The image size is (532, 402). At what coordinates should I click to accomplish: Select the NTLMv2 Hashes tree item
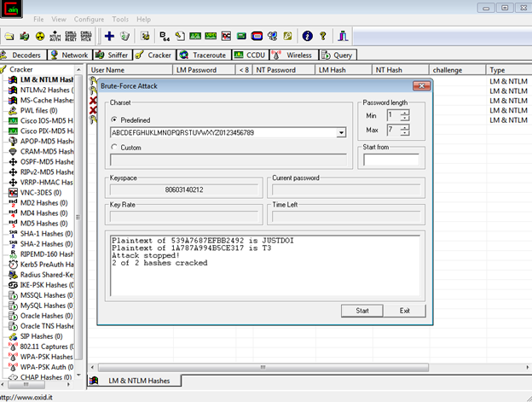48,90
